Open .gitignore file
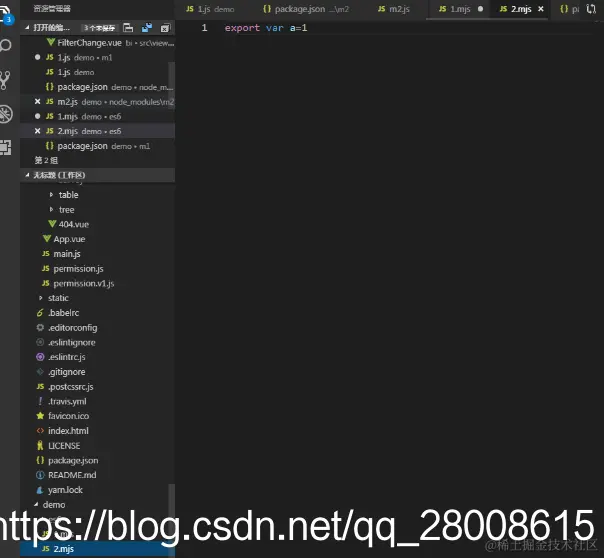Screen dimensions: 604x558 pos(97,372)
